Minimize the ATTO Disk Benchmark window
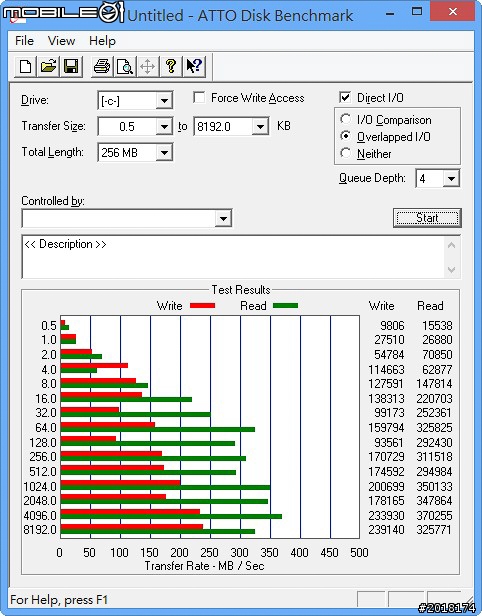The width and height of the screenshot is (482, 616). click(390, 13)
